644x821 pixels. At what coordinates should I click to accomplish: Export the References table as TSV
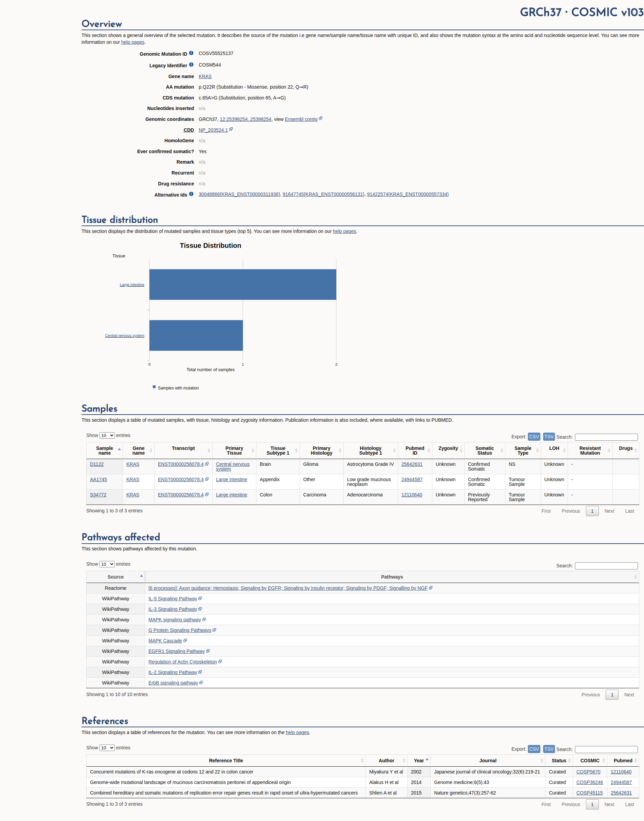pyautogui.click(x=549, y=749)
